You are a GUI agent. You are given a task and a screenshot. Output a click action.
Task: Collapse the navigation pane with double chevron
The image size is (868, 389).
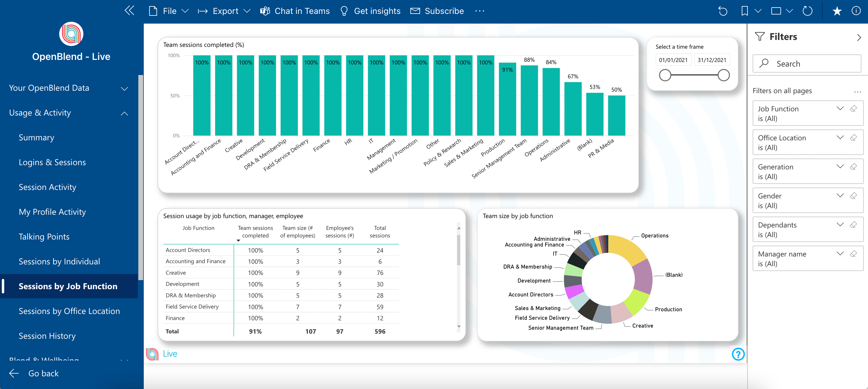129,11
